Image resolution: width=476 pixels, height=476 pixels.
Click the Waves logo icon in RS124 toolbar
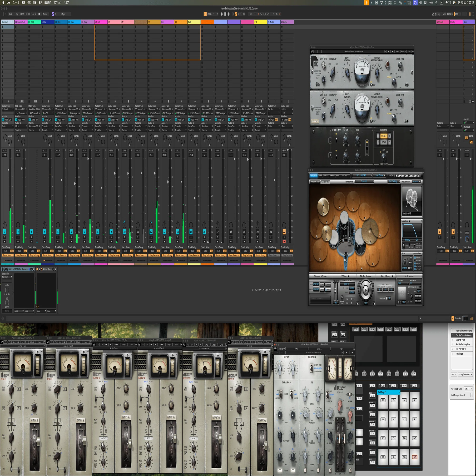click(312, 51)
